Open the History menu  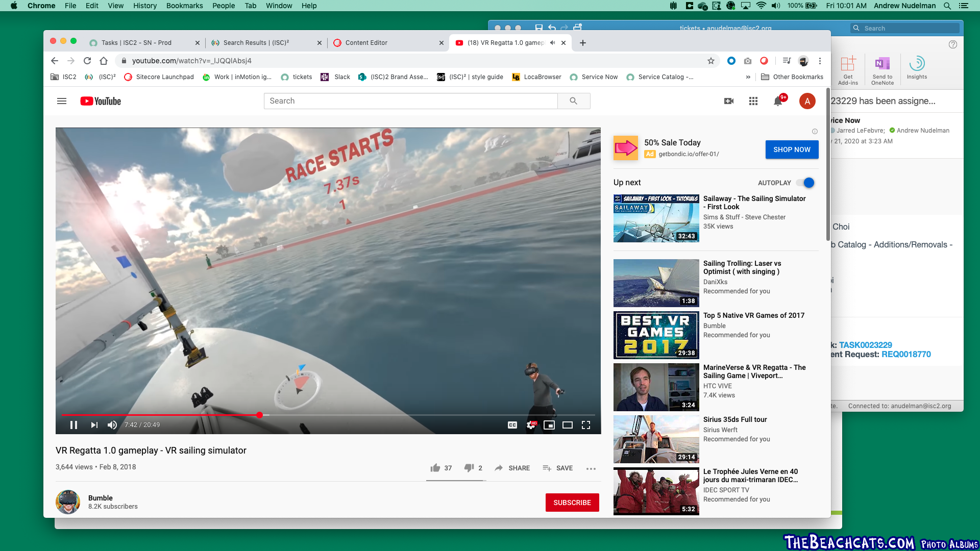145,6
